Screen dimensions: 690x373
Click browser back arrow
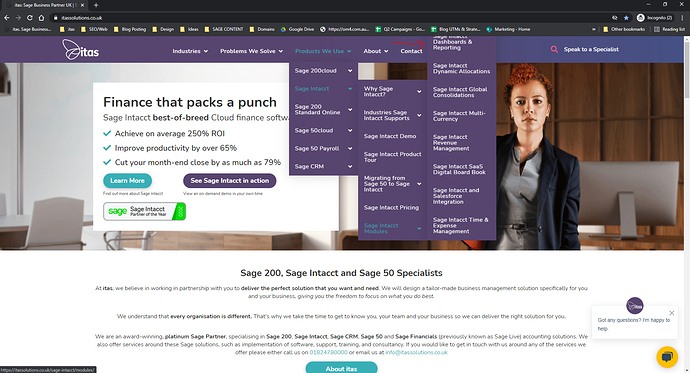(x=7, y=18)
